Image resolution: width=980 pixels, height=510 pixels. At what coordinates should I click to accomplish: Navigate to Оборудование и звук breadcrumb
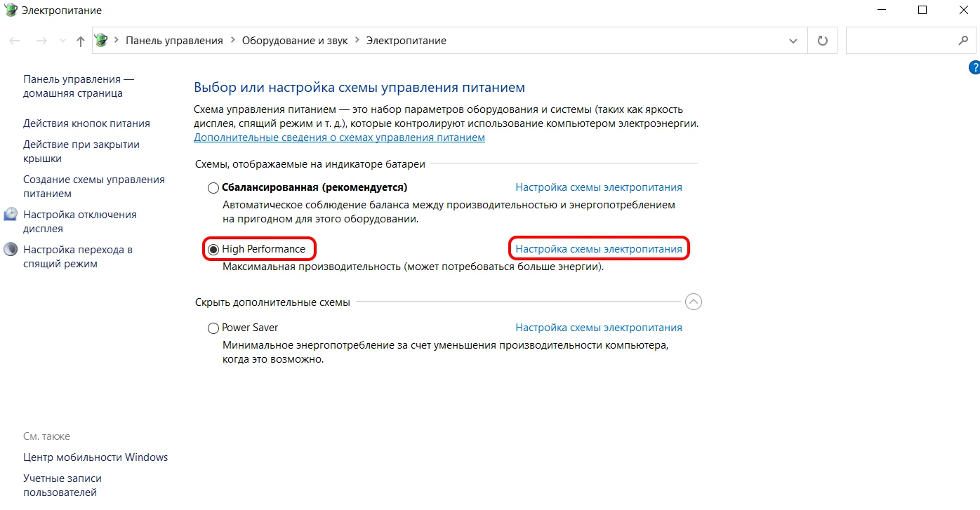[295, 41]
